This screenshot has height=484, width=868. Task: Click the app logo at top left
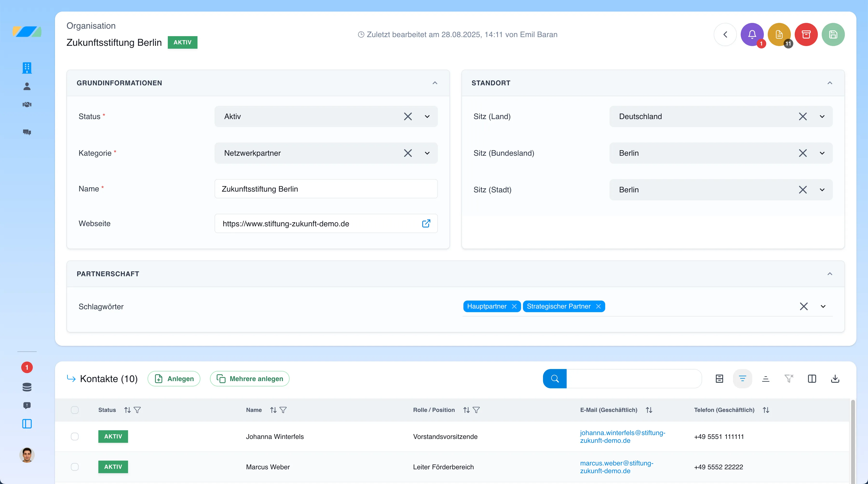[27, 32]
